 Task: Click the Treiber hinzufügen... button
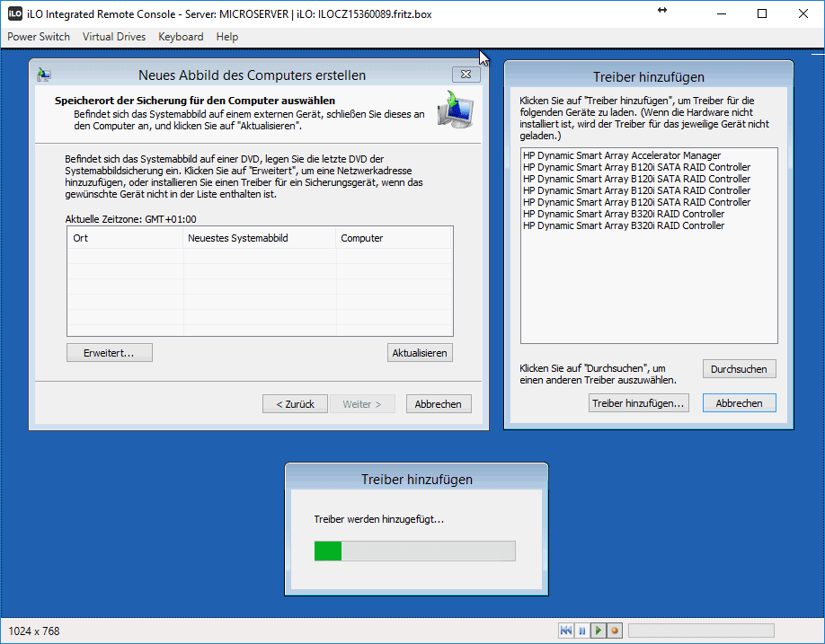(639, 403)
